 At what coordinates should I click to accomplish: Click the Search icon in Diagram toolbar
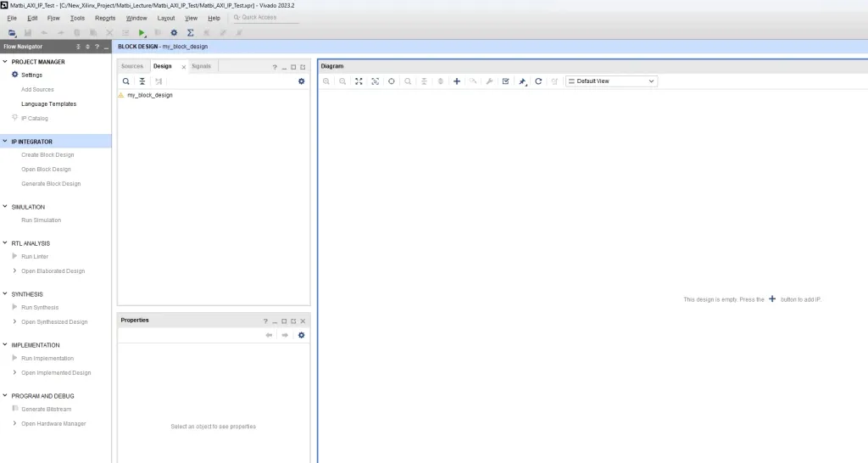408,81
